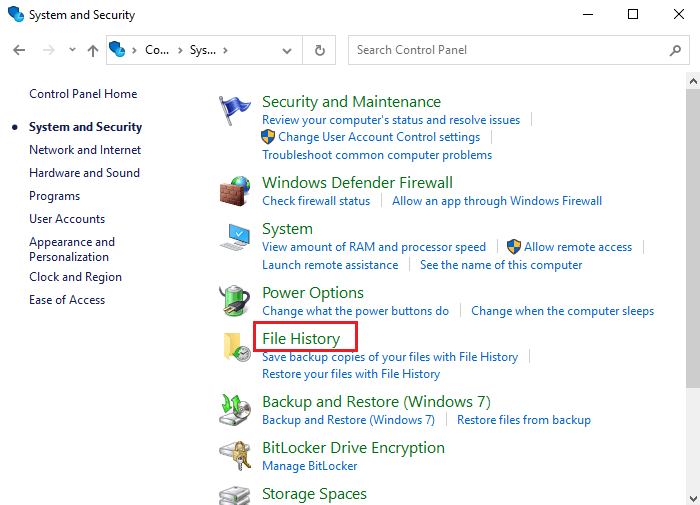Click the BitLocker drive padlock icon
Screen dimensions: 700x505
(x=235, y=455)
